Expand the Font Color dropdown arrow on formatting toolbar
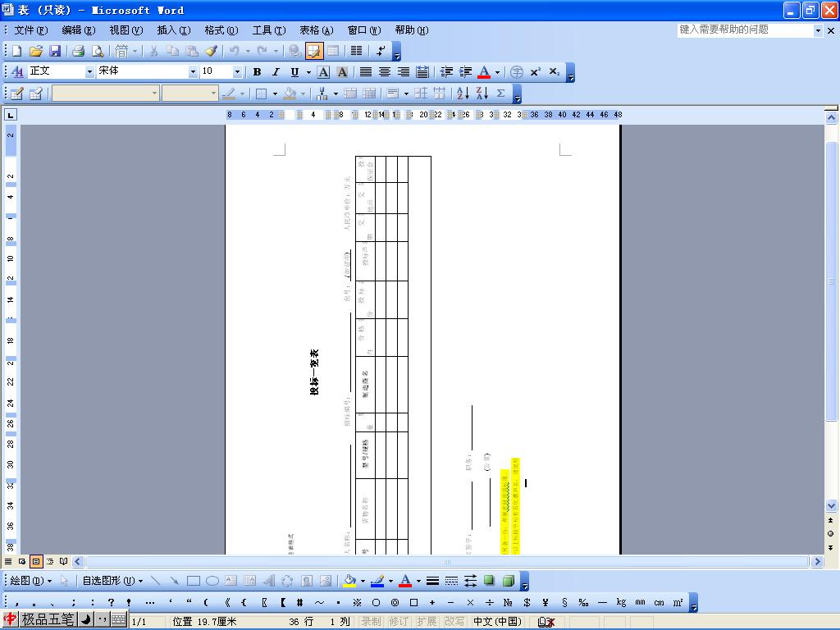 (498, 72)
